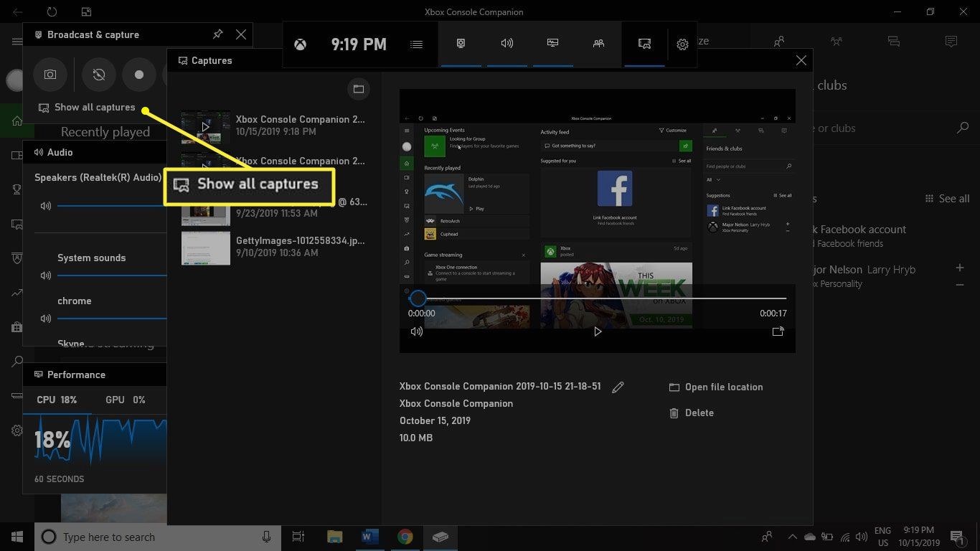Viewport: 980px width, 551px height.
Task: Select capture dated 10/15/2019 9:18 PM
Action: pos(274,126)
